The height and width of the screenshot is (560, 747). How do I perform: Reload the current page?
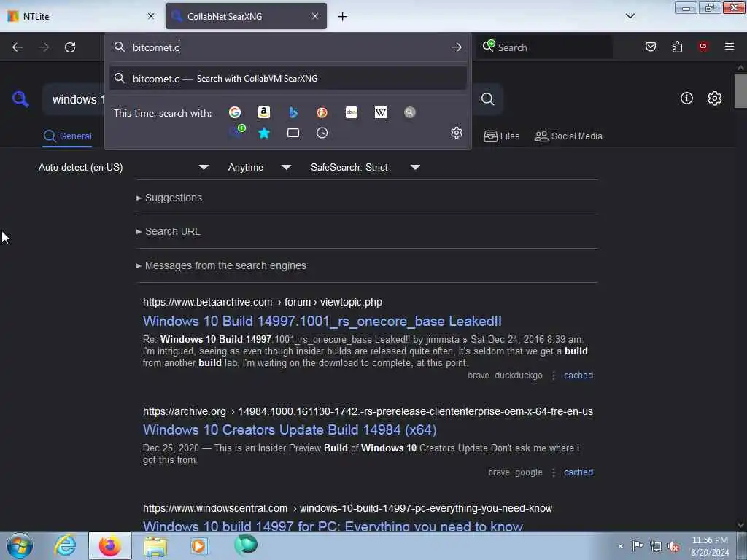70,47
